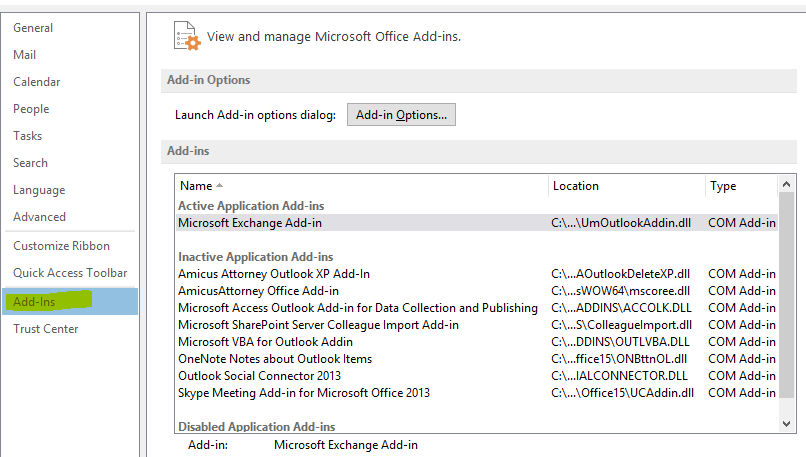This screenshot has height=457, width=806.
Task: Click location C:\...\Office15\UCAddin.dll
Action: 622,393
